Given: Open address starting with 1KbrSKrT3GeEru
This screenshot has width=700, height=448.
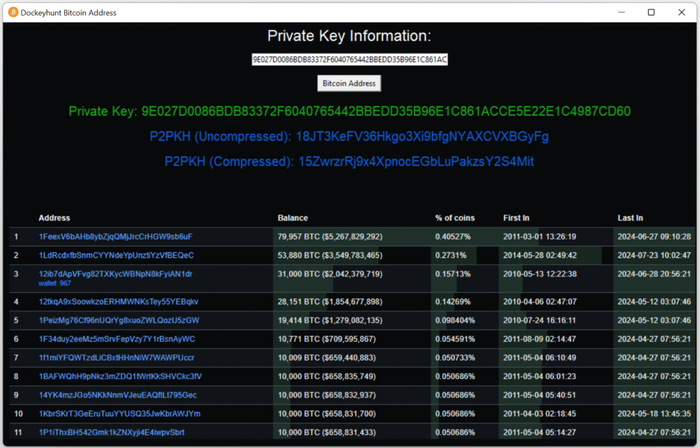Looking at the screenshot, I should 119,414.
